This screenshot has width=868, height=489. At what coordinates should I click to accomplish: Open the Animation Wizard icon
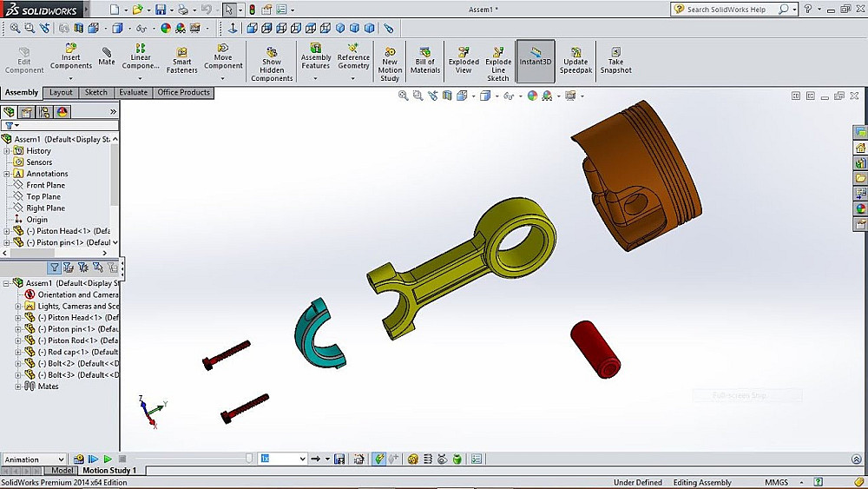(358, 459)
